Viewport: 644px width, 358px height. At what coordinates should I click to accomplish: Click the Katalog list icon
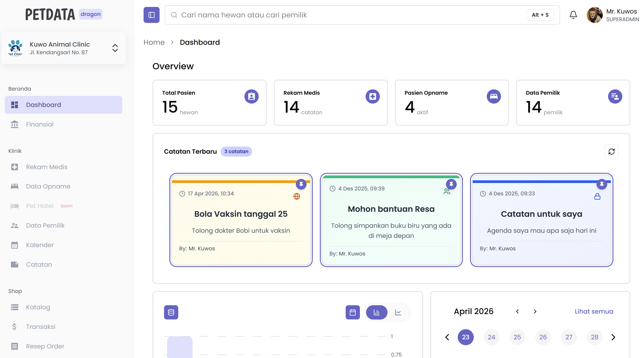click(x=15, y=307)
